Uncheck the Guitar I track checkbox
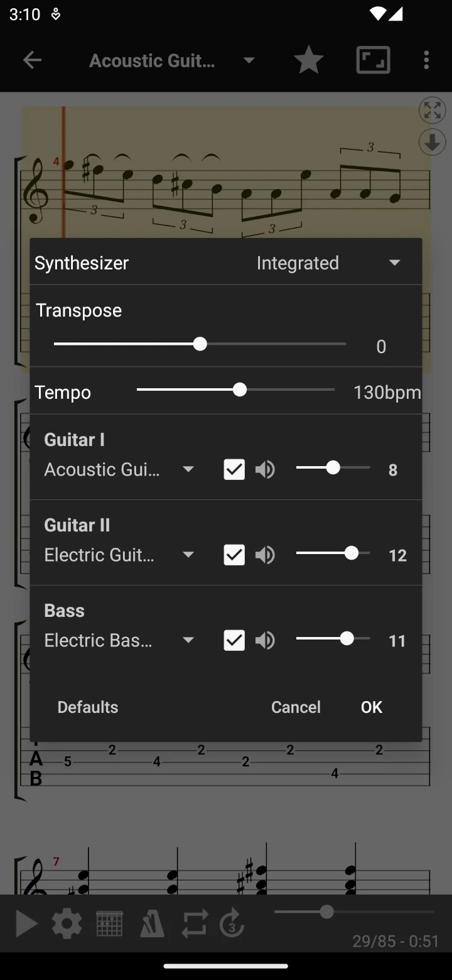 point(234,469)
